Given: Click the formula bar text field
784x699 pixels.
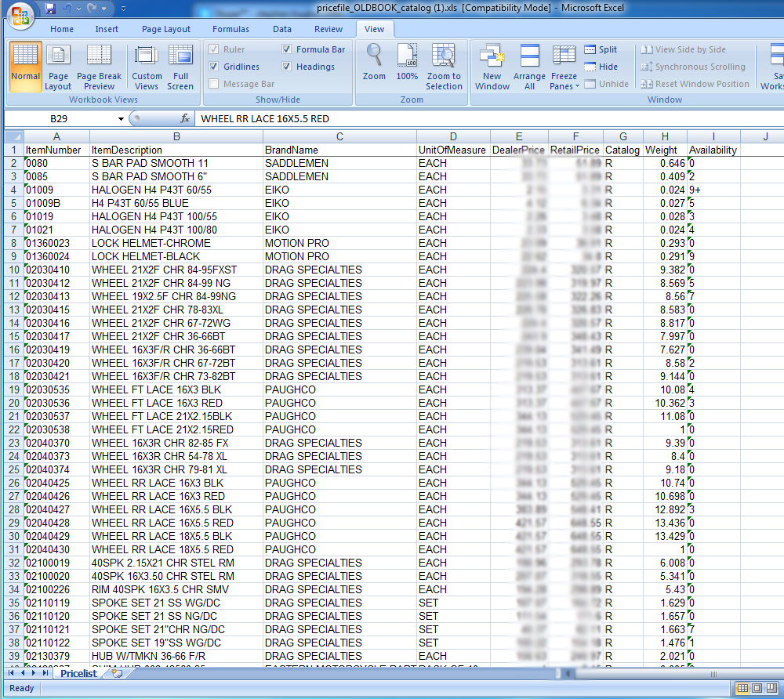Looking at the screenshot, I should click(489, 119).
